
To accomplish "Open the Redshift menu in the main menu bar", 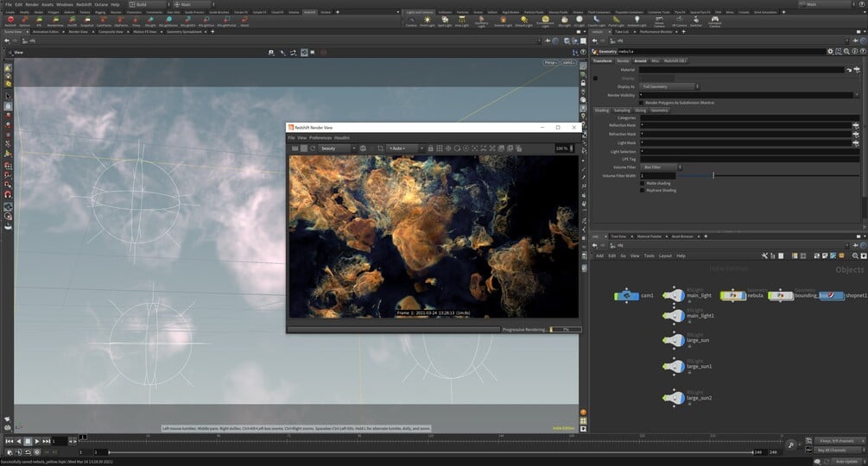I will (x=84, y=4).
